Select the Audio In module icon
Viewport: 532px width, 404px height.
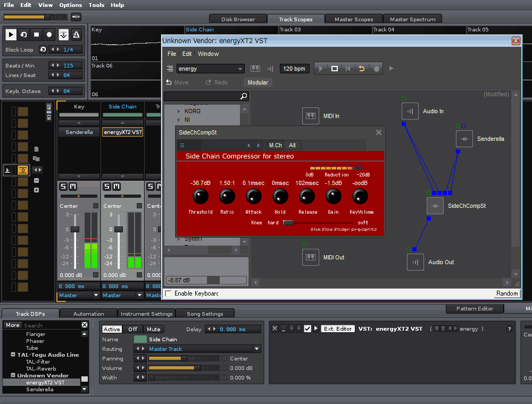[410, 111]
